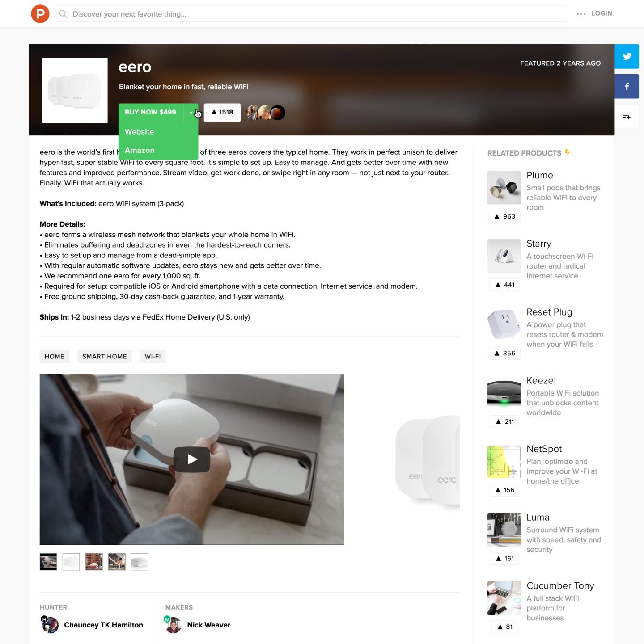The height and width of the screenshot is (644, 644).
Task: Add eero to a collection
Action: pyautogui.click(x=627, y=116)
